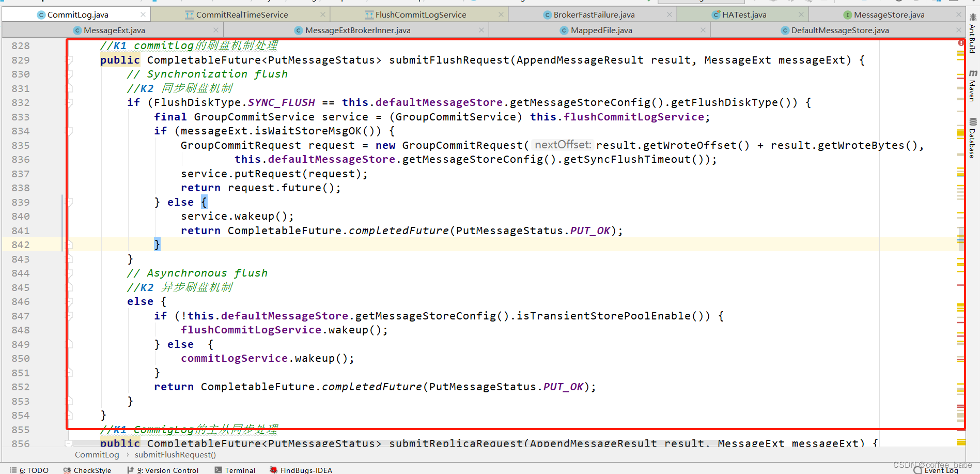Click the FindBugs bug icon
The height and width of the screenshot is (474, 980).
[273, 470]
